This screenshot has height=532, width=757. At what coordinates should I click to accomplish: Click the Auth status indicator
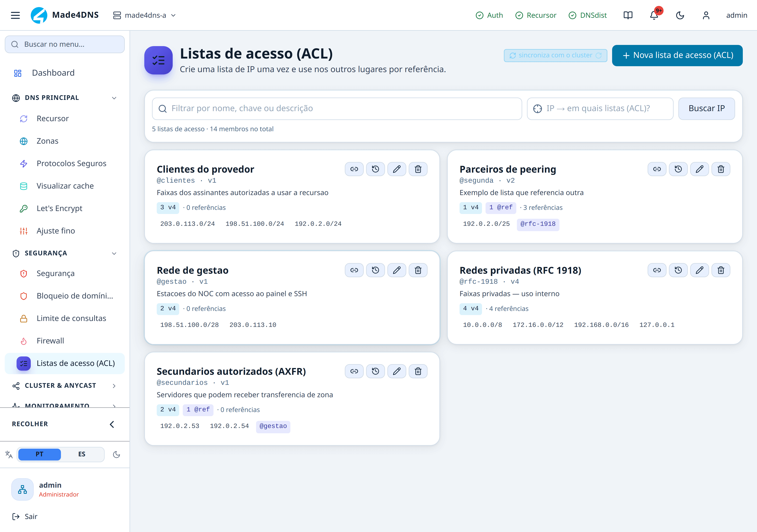tap(489, 15)
